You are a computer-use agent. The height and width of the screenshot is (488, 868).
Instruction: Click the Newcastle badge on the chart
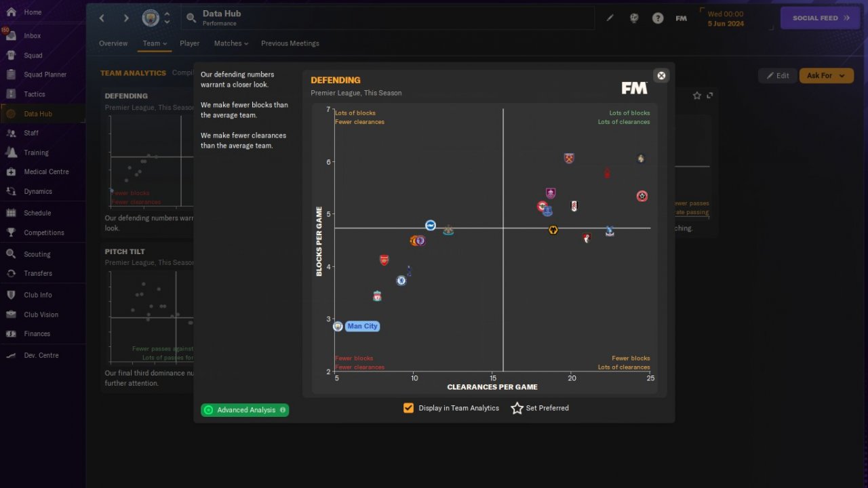tap(448, 230)
